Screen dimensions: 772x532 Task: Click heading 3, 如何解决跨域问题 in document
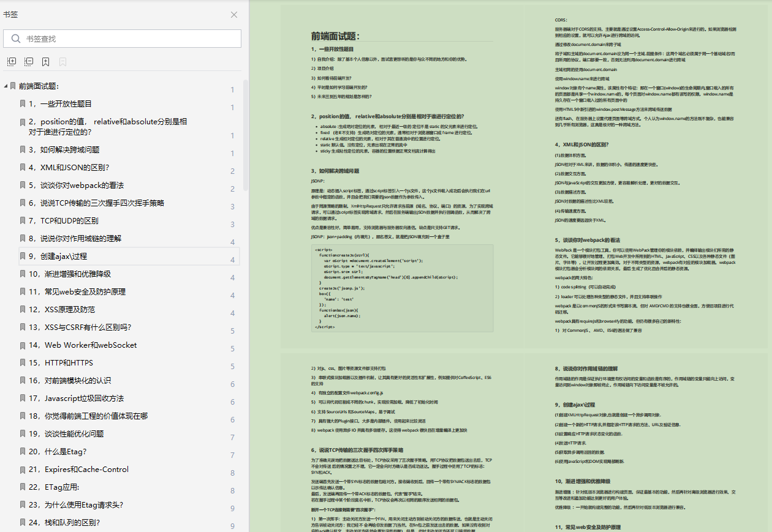click(x=335, y=171)
